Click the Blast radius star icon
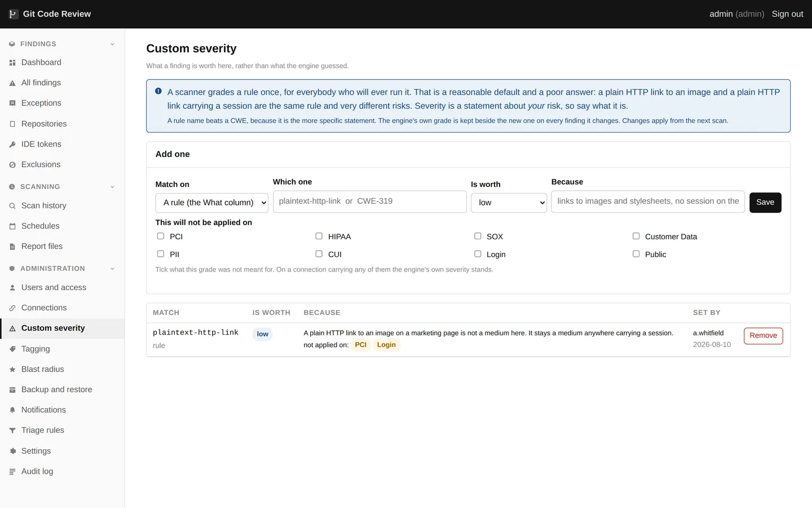The image size is (812, 508). [12, 370]
